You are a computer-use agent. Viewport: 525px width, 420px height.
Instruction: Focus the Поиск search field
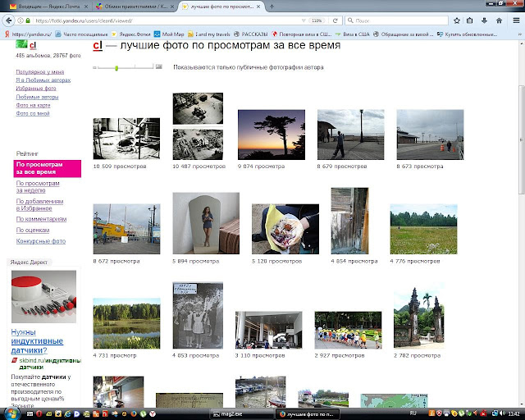397,21
